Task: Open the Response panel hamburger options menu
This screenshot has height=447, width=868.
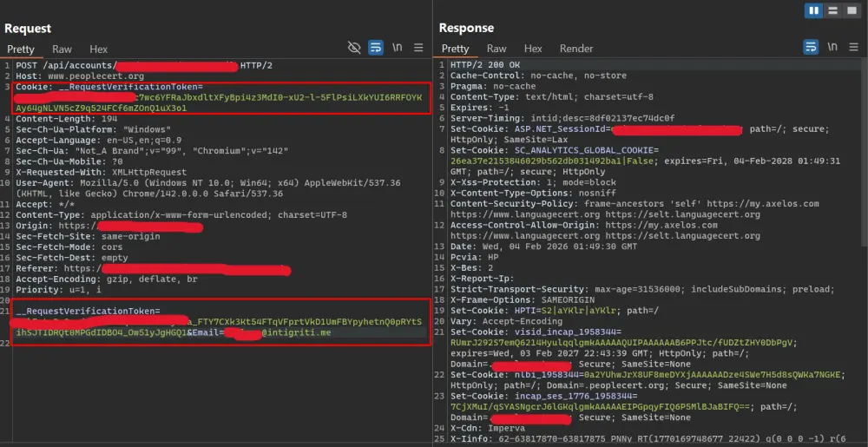Action: tap(853, 47)
